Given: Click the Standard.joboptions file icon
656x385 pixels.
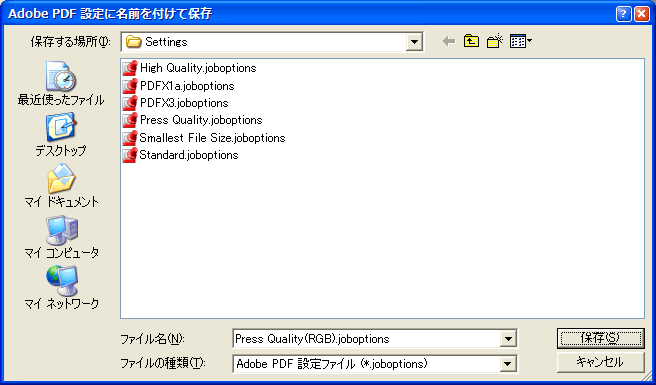Looking at the screenshot, I should (130, 155).
